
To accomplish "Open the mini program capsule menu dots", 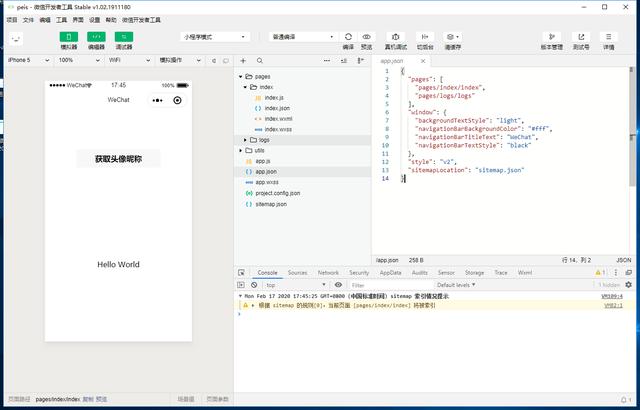I will (x=158, y=100).
